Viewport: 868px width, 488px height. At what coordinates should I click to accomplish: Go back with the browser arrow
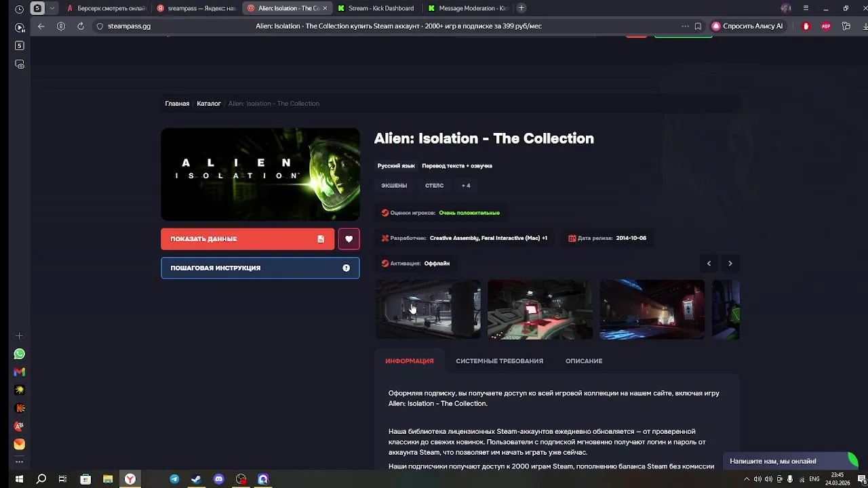click(41, 26)
